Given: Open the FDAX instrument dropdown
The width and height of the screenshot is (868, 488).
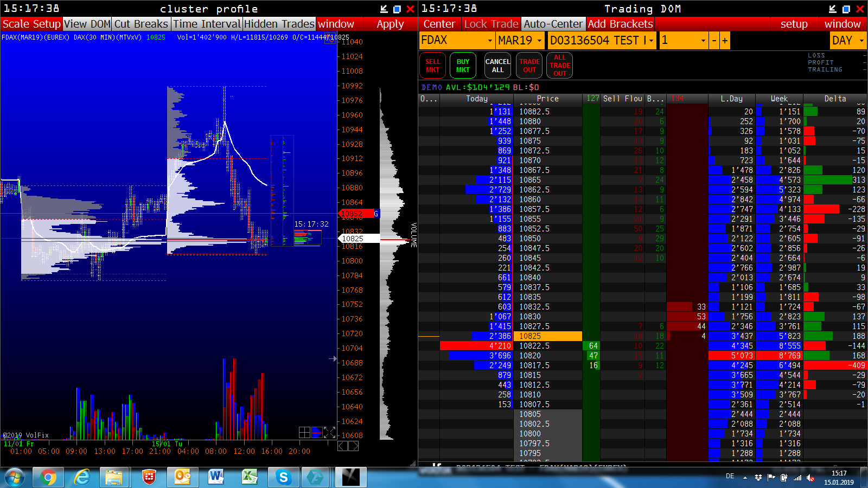Looking at the screenshot, I should coord(457,41).
